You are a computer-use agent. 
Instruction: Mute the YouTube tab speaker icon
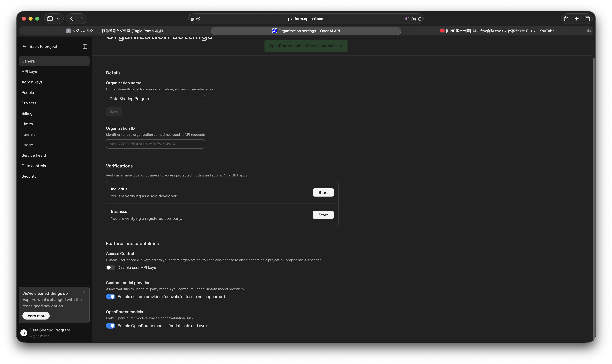[588, 31]
